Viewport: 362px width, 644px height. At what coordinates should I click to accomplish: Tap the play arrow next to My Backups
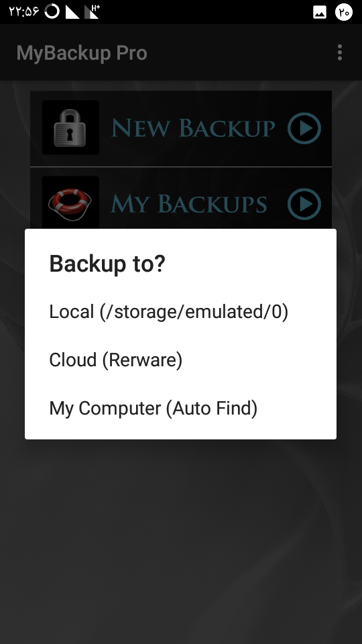[304, 204]
